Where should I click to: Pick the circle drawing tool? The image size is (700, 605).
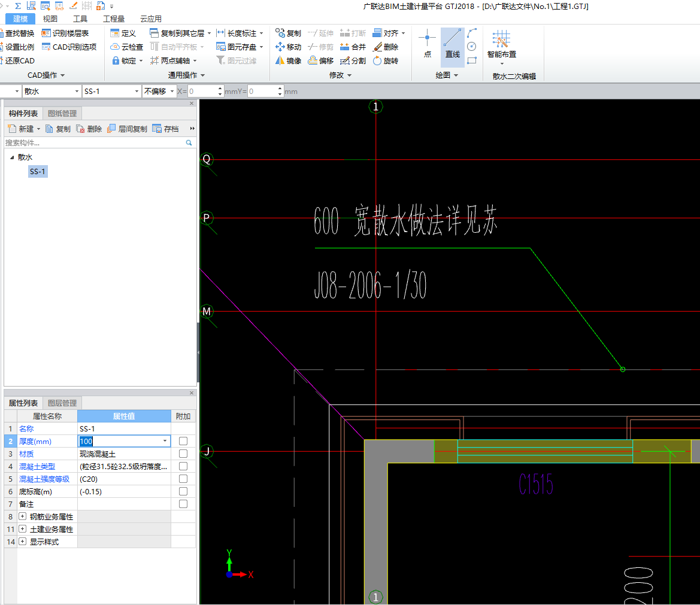471,47
